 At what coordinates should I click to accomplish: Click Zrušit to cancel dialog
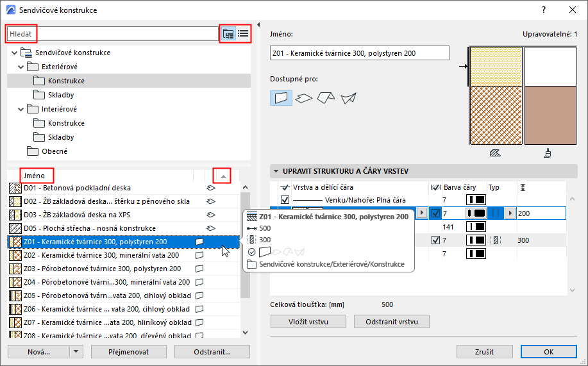[x=484, y=352]
